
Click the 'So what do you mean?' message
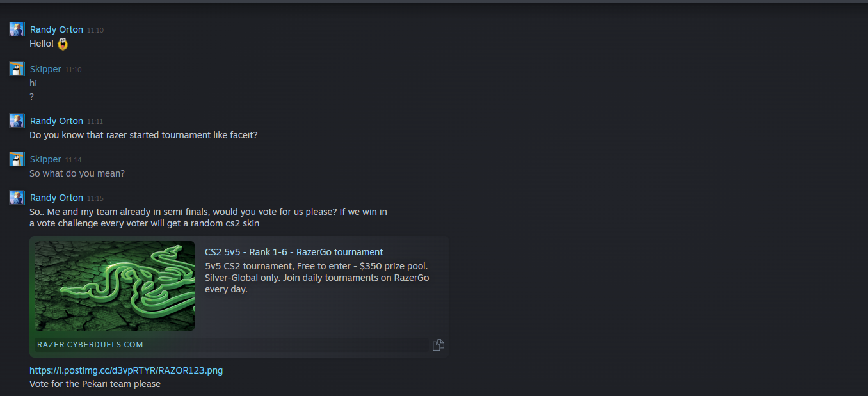pos(77,173)
